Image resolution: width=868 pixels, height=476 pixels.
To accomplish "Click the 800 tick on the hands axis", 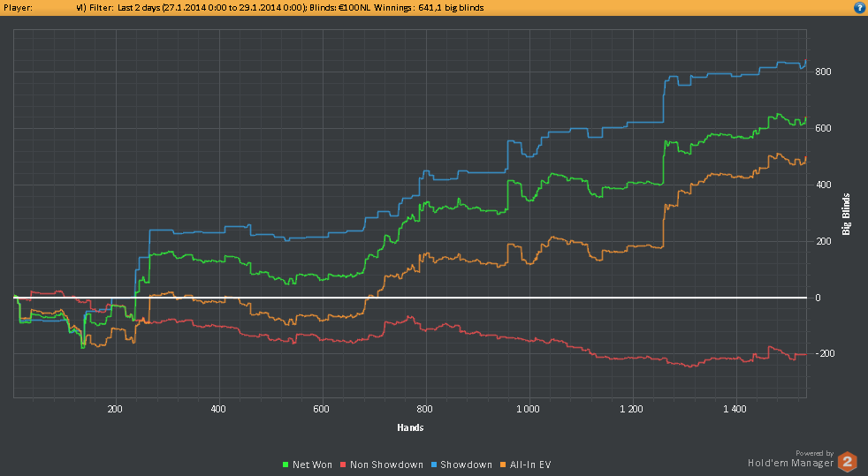I will (x=425, y=410).
